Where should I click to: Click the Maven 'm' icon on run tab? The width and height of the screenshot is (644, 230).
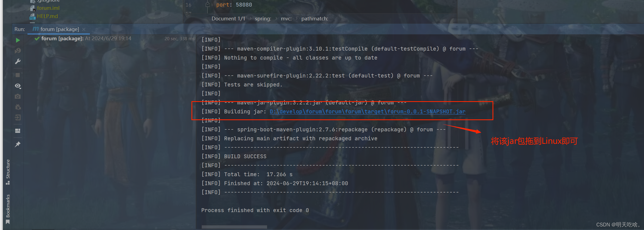click(36, 29)
